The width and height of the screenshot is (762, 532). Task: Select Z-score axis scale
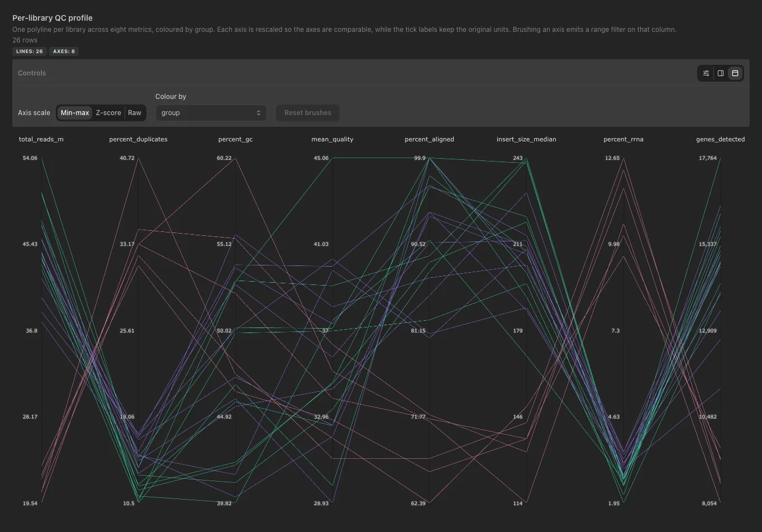[x=108, y=113]
